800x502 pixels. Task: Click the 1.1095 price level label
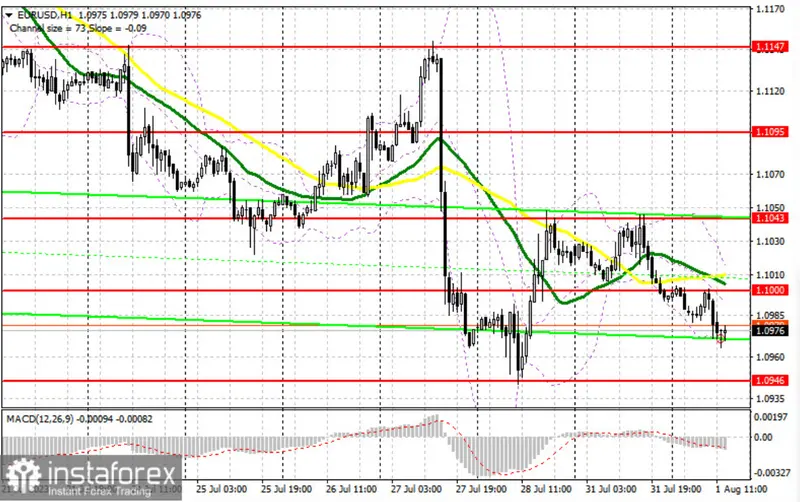[x=770, y=132]
